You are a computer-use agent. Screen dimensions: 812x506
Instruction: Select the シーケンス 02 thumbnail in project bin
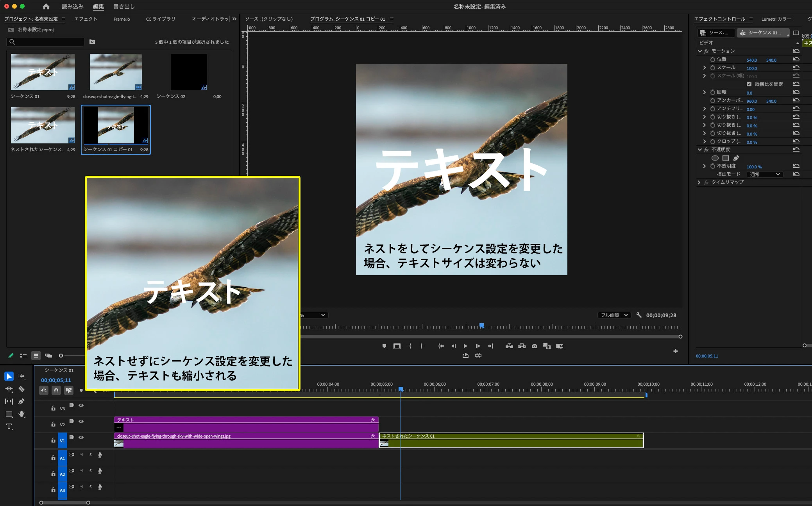pos(189,72)
